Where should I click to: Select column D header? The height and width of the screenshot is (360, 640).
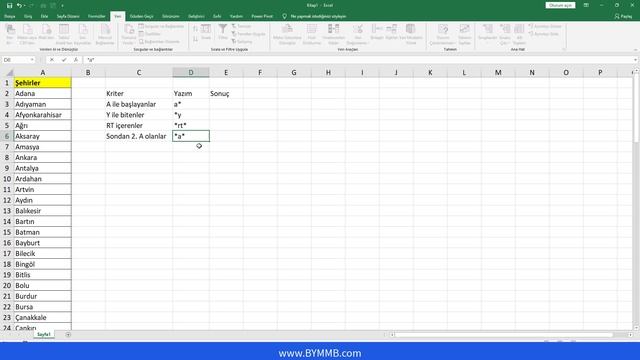pos(191,72)
